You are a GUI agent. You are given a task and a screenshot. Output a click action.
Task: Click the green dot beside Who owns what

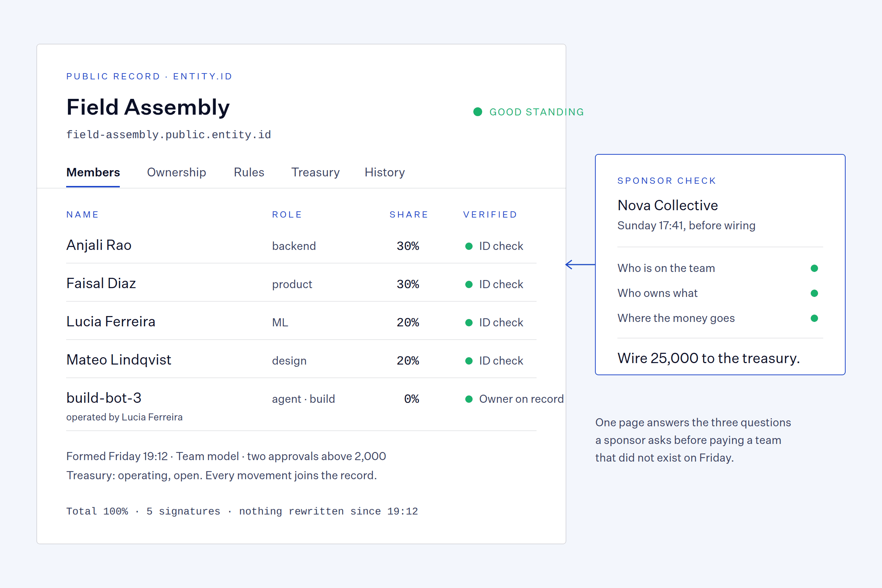click(x=814, y=293)
